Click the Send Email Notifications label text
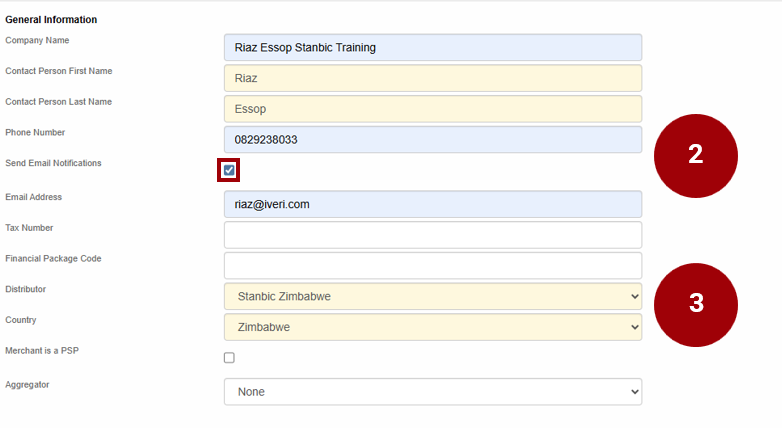782x446 pixels. [53, 163]
